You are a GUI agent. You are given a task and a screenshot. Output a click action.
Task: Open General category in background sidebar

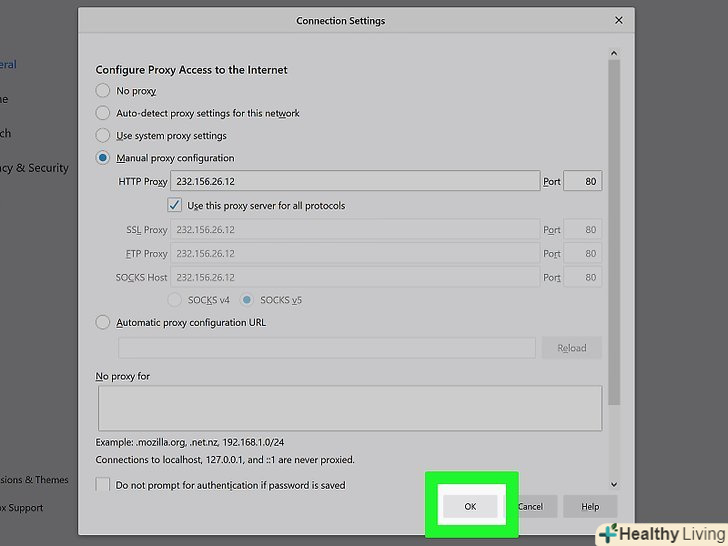point(8,64)
